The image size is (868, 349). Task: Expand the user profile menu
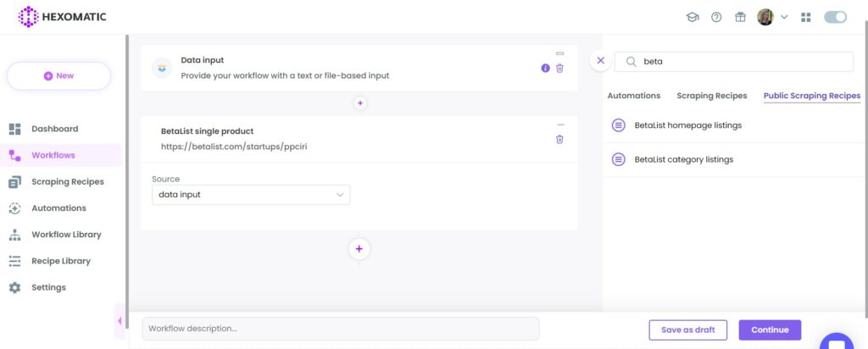(x=784, y=17)
